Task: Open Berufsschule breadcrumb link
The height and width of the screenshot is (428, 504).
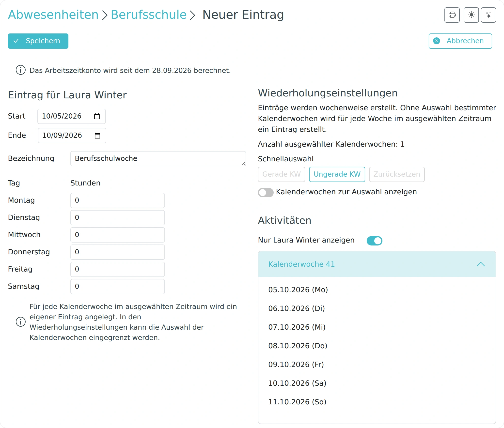Action: click(149, 15)
